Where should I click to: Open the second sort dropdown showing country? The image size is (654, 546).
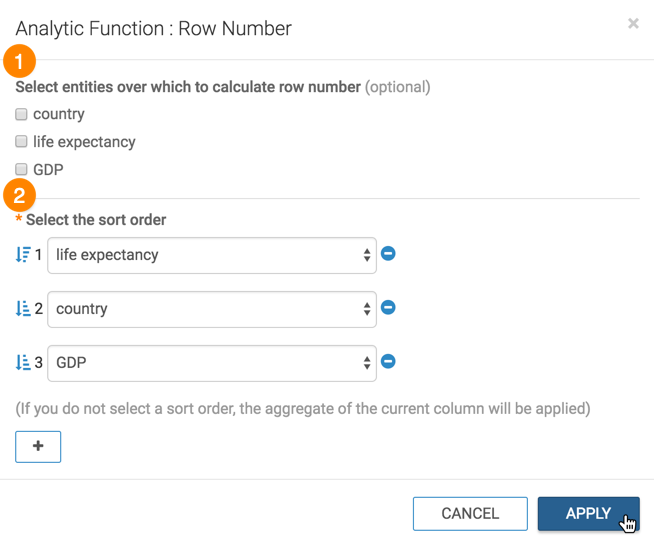click(x=212, y=309)
